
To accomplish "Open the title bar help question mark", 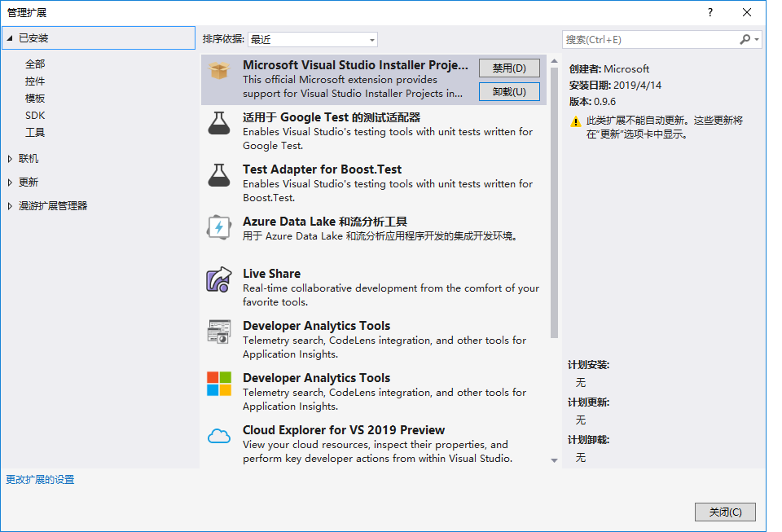I will (710, 12).
